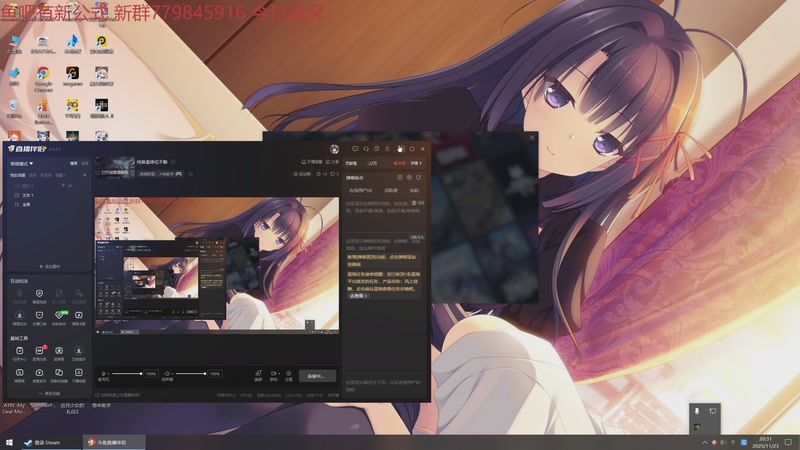This screenshot has height=450, width=800.
Task: Adjust the speaker volume slider
Action: click(x=191, y=374)
